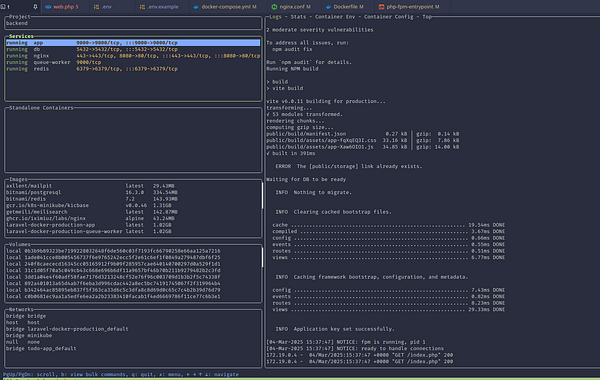Select the gcr.io/k8s-minikube/kicbase image
Image resolution: width=600 pixels, height=380 pixels.
point(133,205)
